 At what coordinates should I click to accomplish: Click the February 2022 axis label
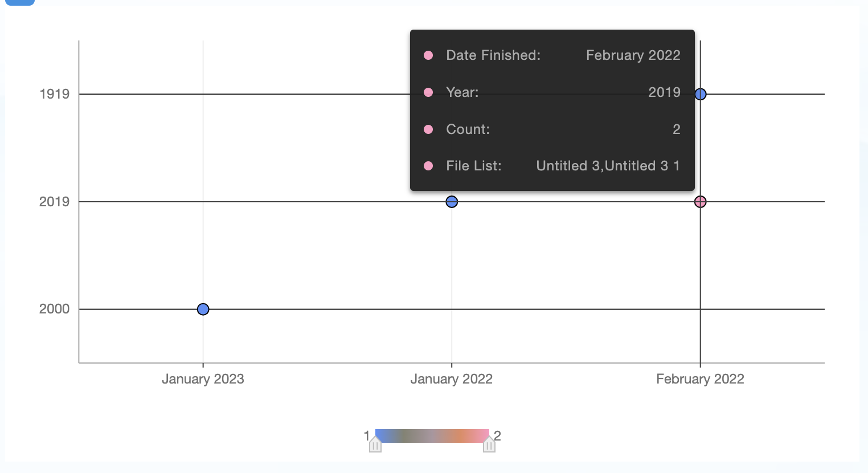(x=700, y=378)
